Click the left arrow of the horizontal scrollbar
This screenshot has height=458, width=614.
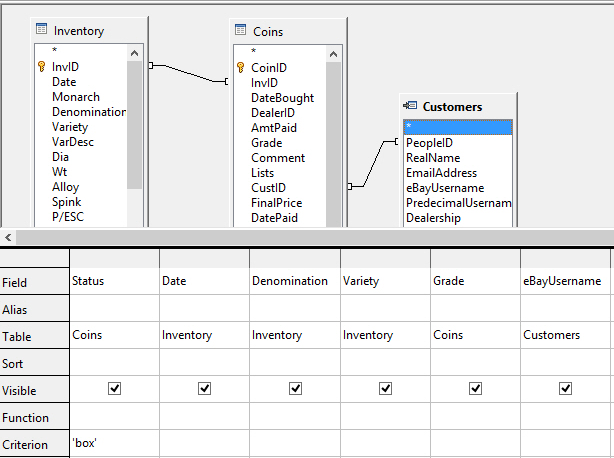coord(8,237)
